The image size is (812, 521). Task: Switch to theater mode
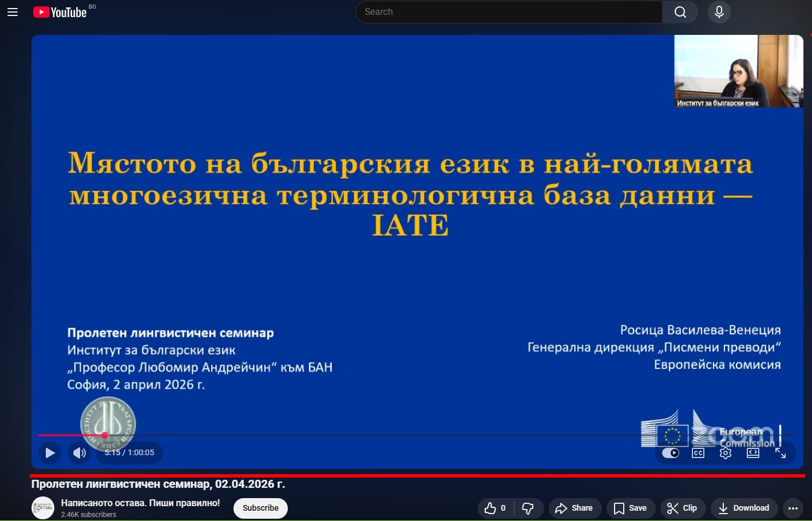[753, 453]
